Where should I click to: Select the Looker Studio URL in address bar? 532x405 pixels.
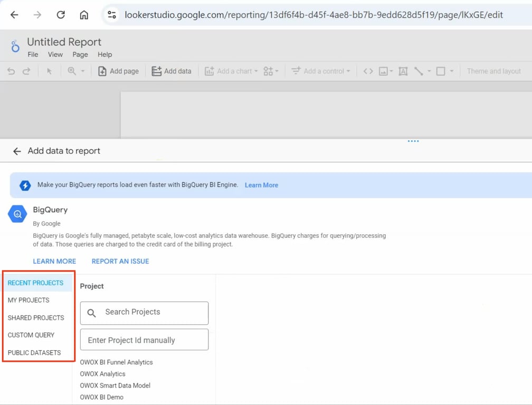pos(314,15)
